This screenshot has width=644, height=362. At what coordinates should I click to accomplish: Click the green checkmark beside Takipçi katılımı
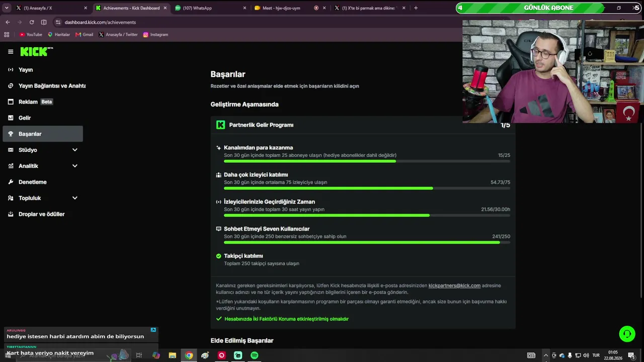[x=218, y=256]
